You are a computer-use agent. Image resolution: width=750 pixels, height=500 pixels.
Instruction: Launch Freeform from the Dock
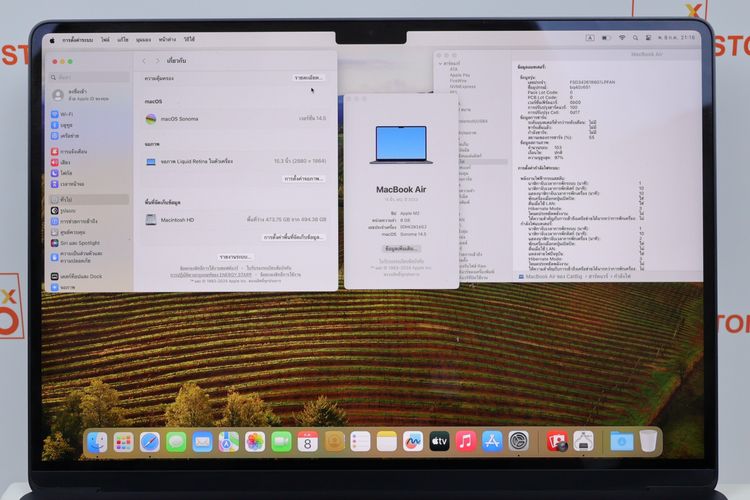coord(413,442)
